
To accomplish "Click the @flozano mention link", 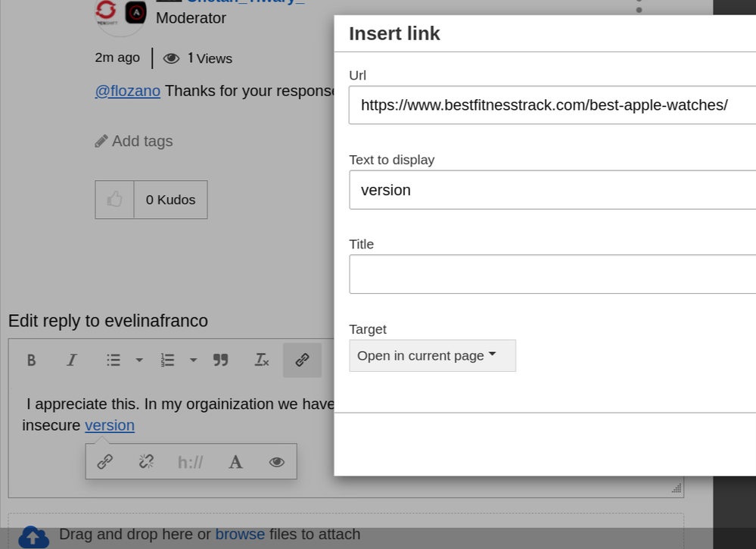I will (127, 91).
